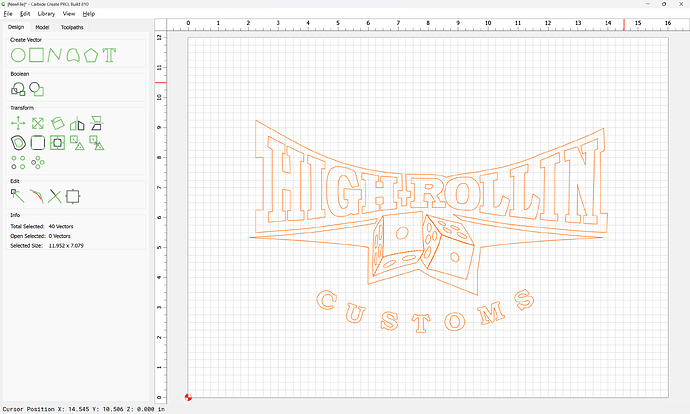Click the Boolean union icon

[x=18, y=89]
